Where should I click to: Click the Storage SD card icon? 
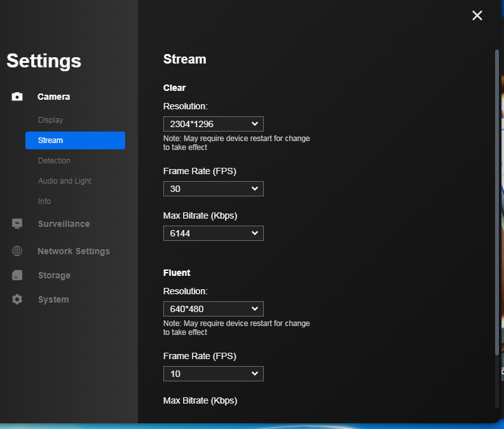click(x=17, y=275)
